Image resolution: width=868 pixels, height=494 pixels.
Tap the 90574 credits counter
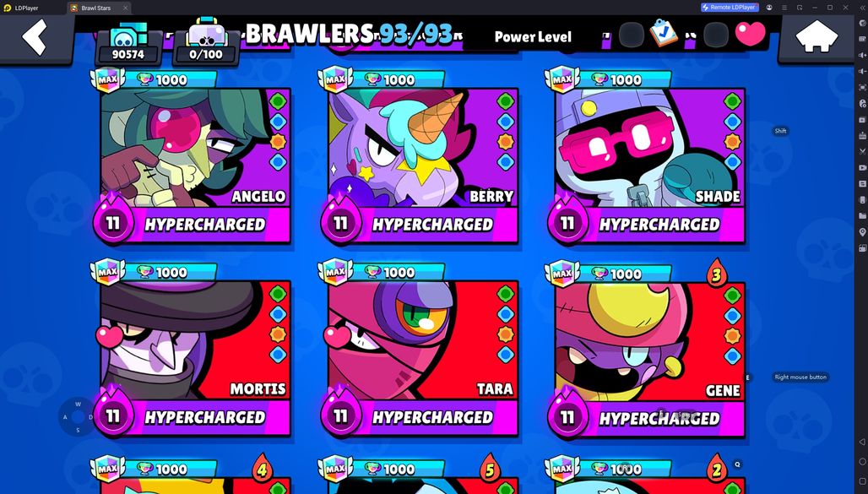[x=128, y=44]
